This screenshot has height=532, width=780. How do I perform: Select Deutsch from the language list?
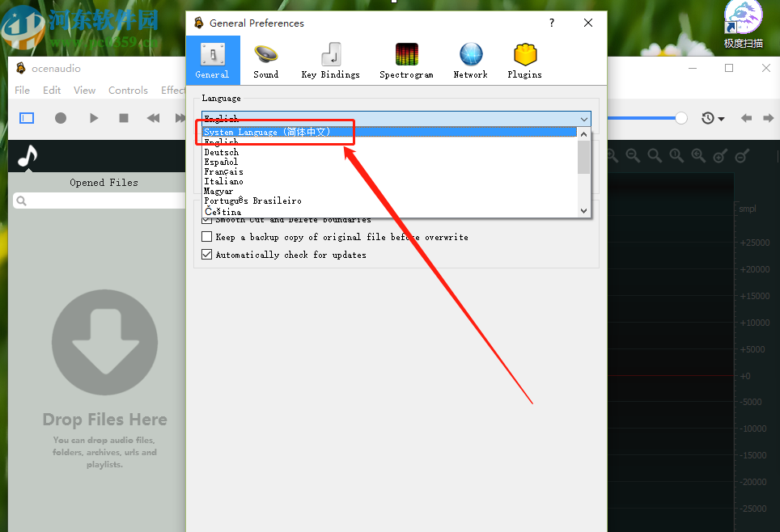(390, 152)
